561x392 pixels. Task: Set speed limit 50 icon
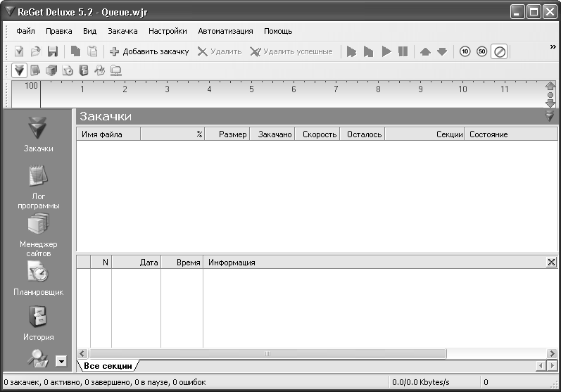[482, 52]
